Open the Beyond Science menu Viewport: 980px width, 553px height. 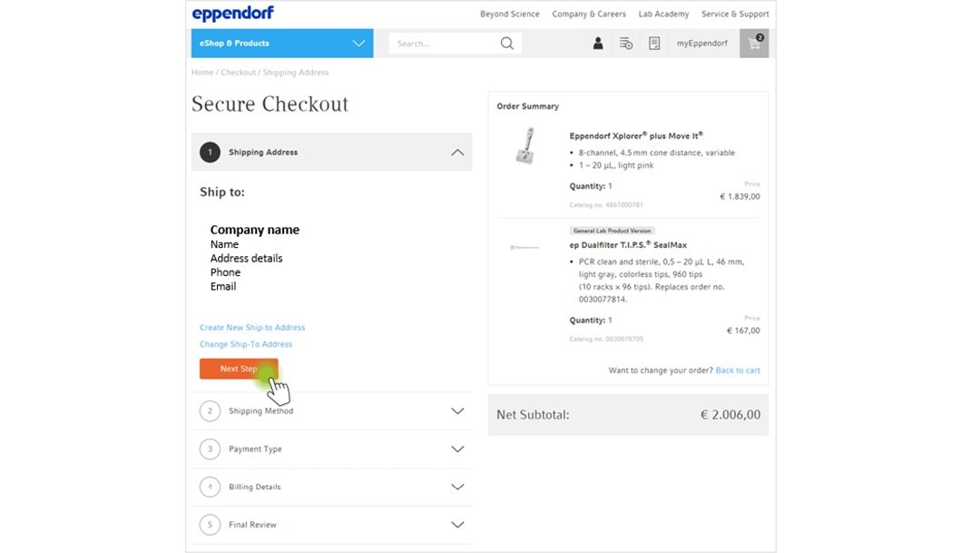509,14
